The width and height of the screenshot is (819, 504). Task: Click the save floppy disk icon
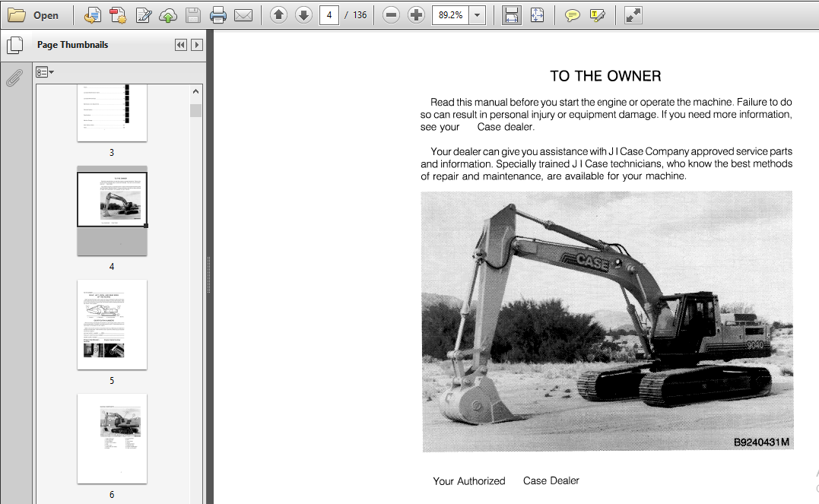point(192,15)
